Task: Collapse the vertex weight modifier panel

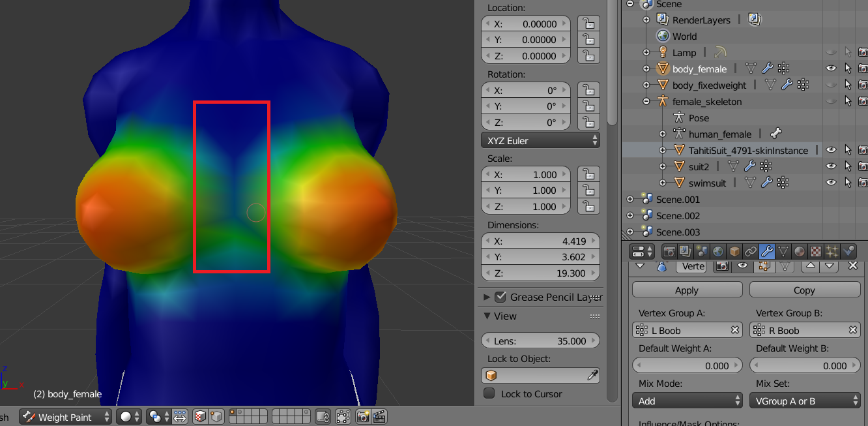Action: [x=639, y=266]
